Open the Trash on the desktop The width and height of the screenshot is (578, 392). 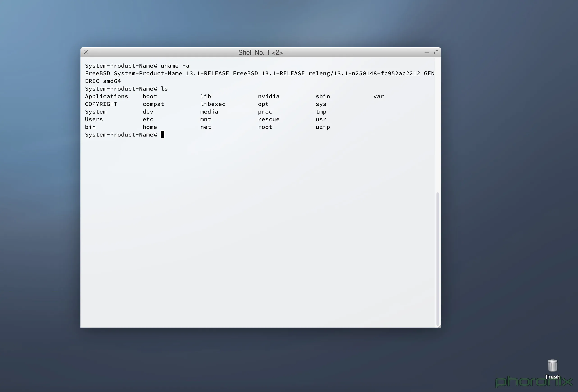[x=553, y=366]
